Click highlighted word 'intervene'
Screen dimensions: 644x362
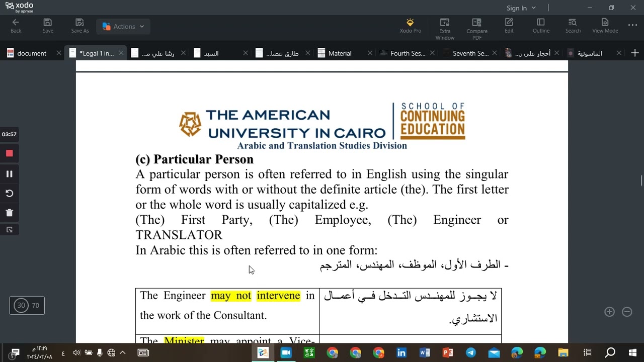(278, 296)
